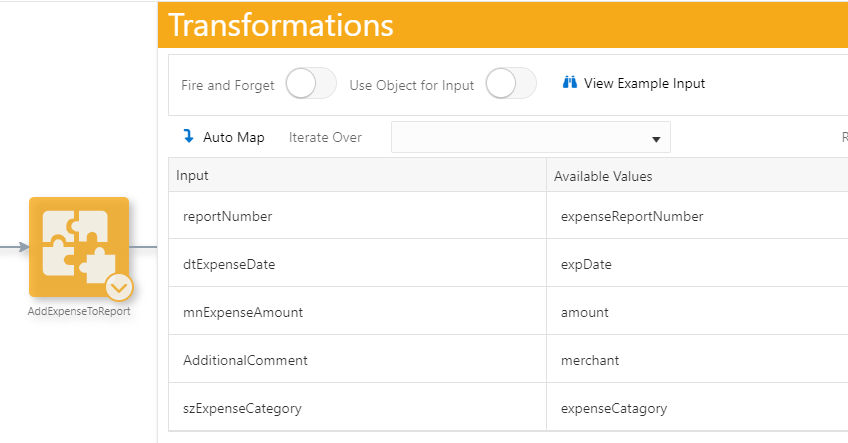848x443 pixels.
Task: Enable the Fire and Forget toggle
Action: pos(311,85)
